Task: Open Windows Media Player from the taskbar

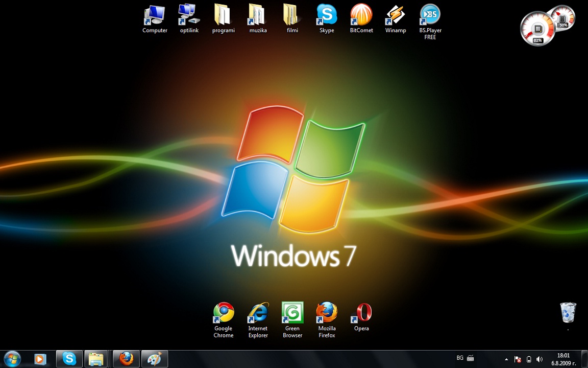Action: pos(40,359)
